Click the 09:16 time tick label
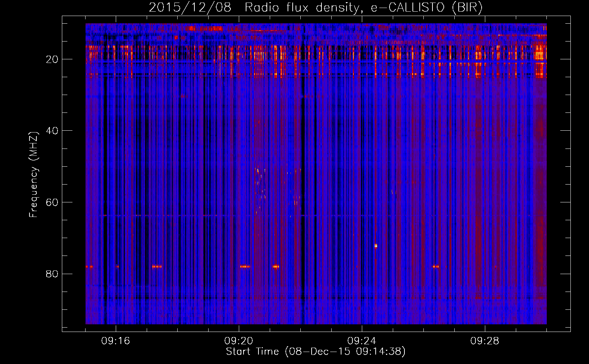 coord(116,341)
